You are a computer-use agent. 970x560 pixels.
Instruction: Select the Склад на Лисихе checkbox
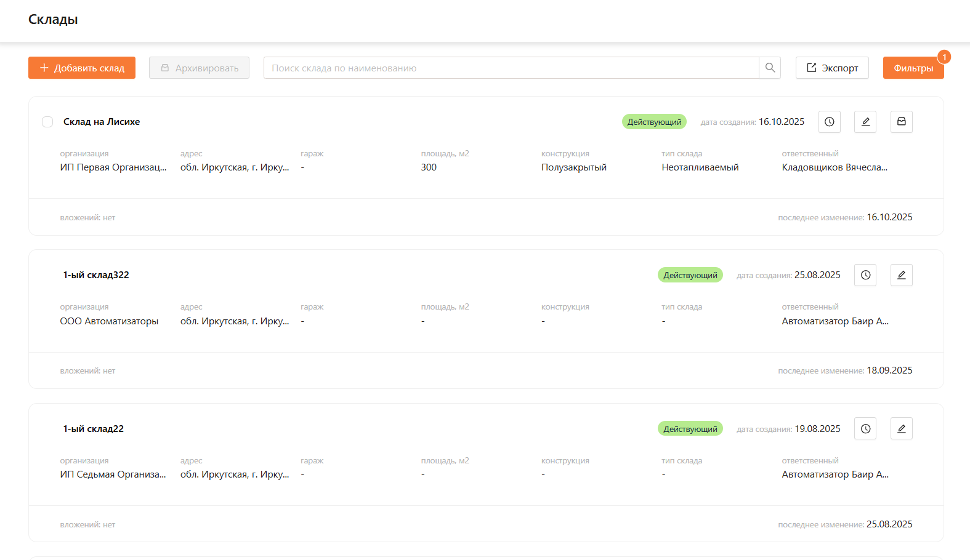(47, 122)
